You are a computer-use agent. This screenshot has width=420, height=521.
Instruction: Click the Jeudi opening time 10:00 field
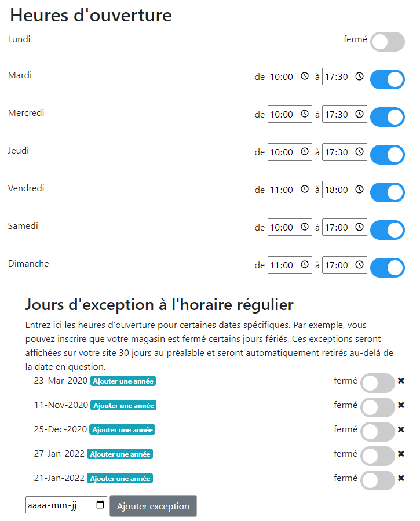coord(290,152)
